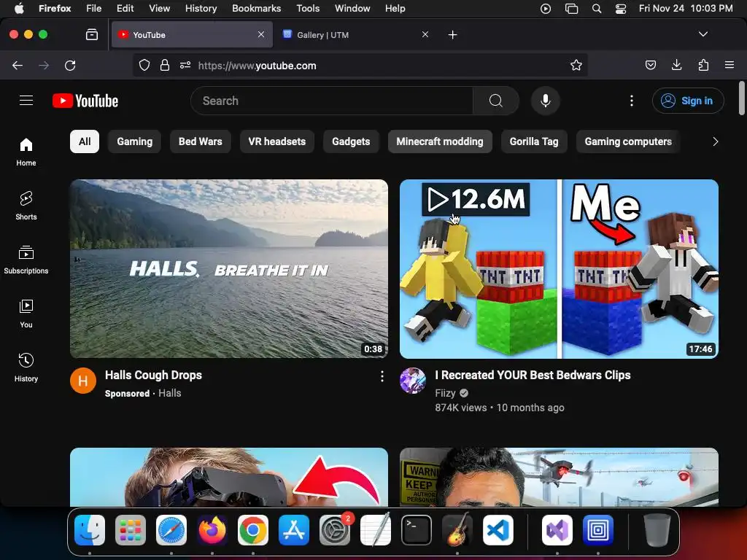Screen dimensions: 747x560
Task: Open the Halls ad options menu
Action: [x=382, y=377]
